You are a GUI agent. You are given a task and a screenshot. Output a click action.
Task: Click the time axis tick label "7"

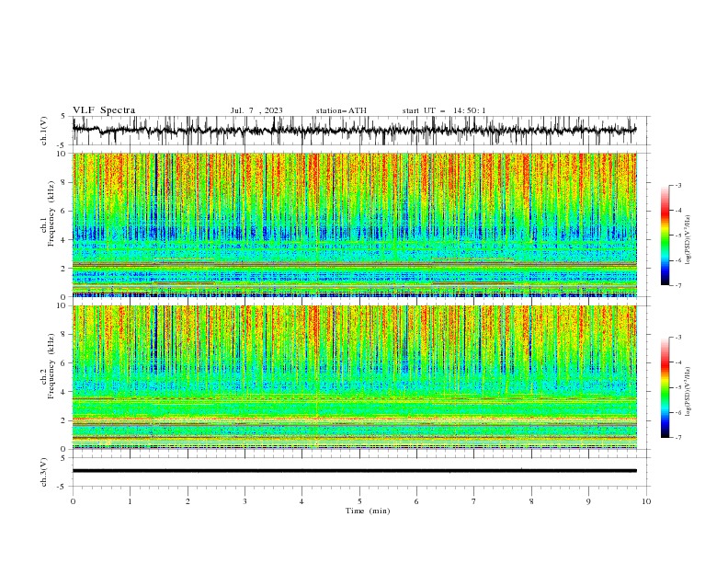pos(474,501)
